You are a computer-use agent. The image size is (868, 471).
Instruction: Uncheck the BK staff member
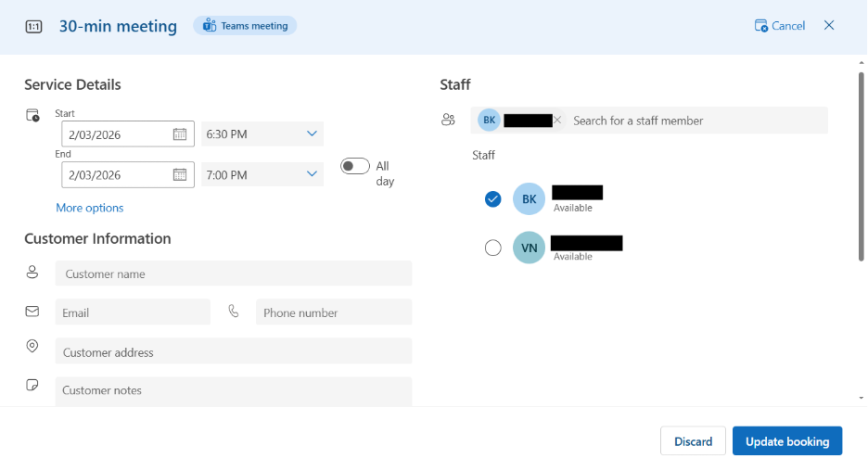[492, 198]
